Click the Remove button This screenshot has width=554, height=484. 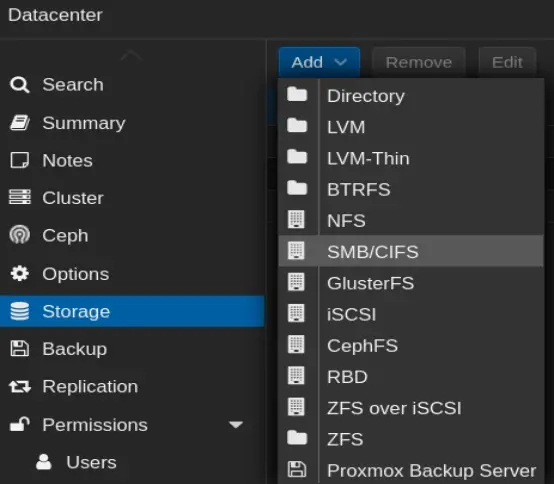pos(419,63)
